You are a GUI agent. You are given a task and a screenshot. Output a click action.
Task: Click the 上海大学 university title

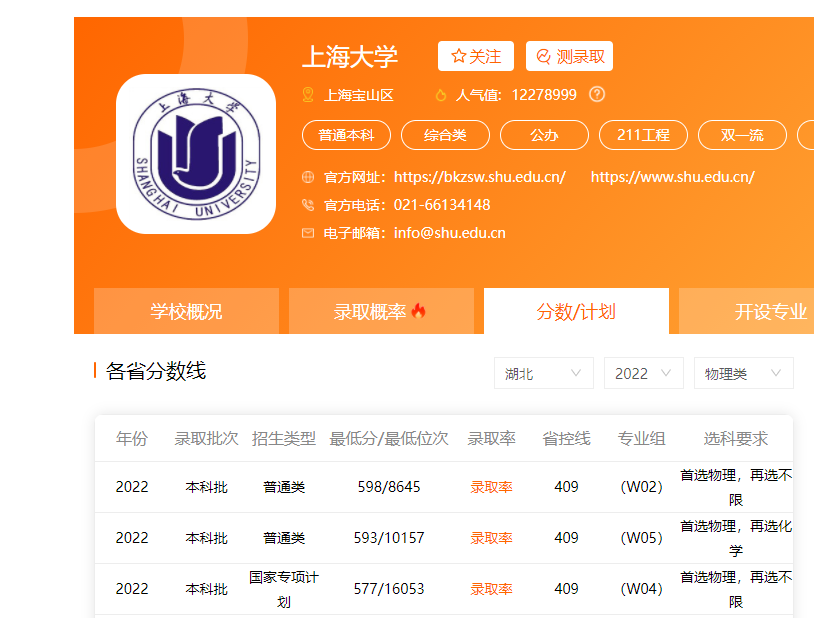350,57
